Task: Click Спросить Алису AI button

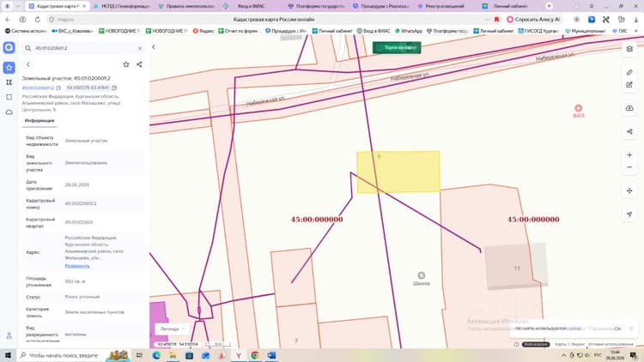Action: (x=533, y=19)
